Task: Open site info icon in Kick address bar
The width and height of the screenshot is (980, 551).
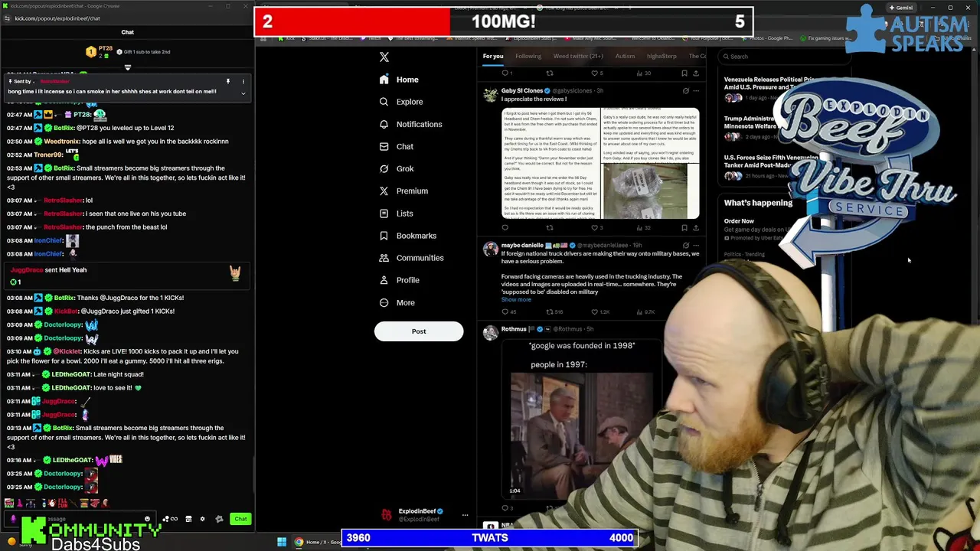Action: click(x=8, y=18)
